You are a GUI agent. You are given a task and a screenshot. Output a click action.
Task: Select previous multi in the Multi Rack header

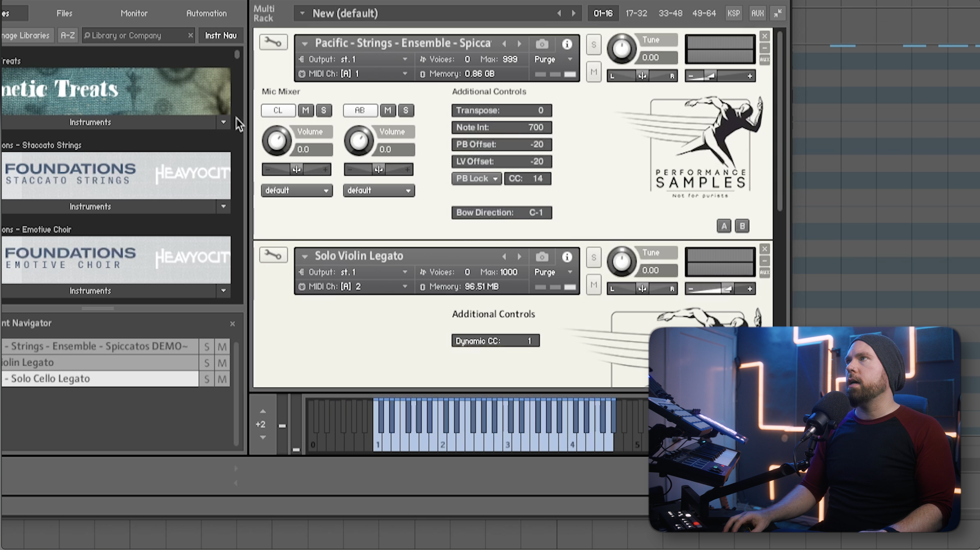559,13
